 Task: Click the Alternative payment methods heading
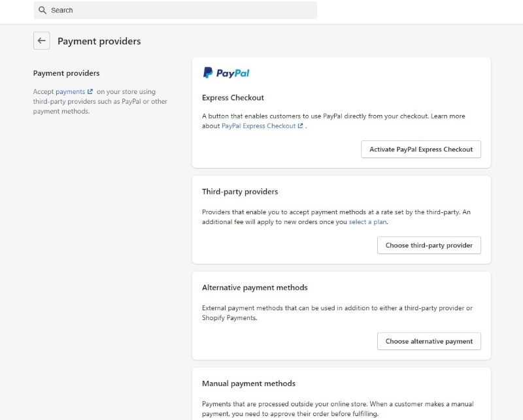point(254,287)
